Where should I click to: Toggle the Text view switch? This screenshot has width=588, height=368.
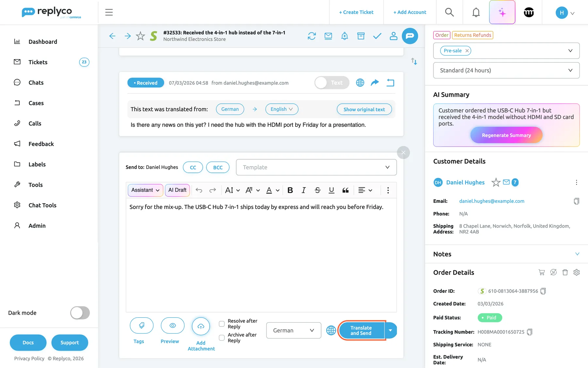click(x=332, y=83)
